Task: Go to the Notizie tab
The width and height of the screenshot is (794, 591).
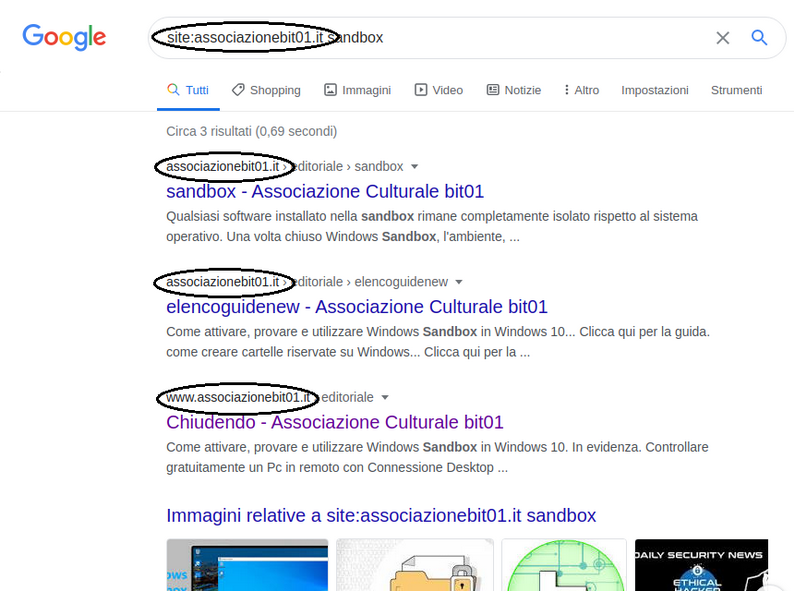Action: point(514,90)
